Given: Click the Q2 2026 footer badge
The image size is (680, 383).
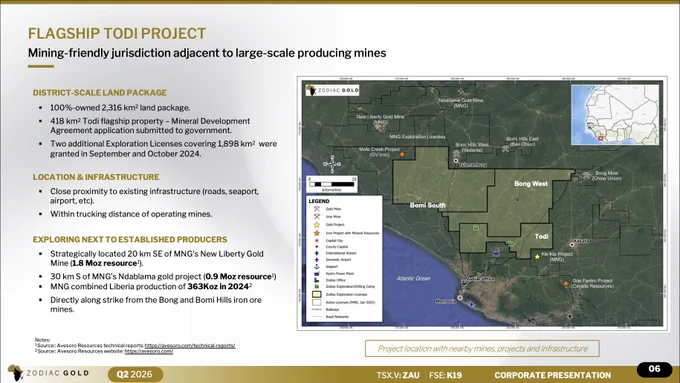Looking at the screenshot, I should [135, 374].
